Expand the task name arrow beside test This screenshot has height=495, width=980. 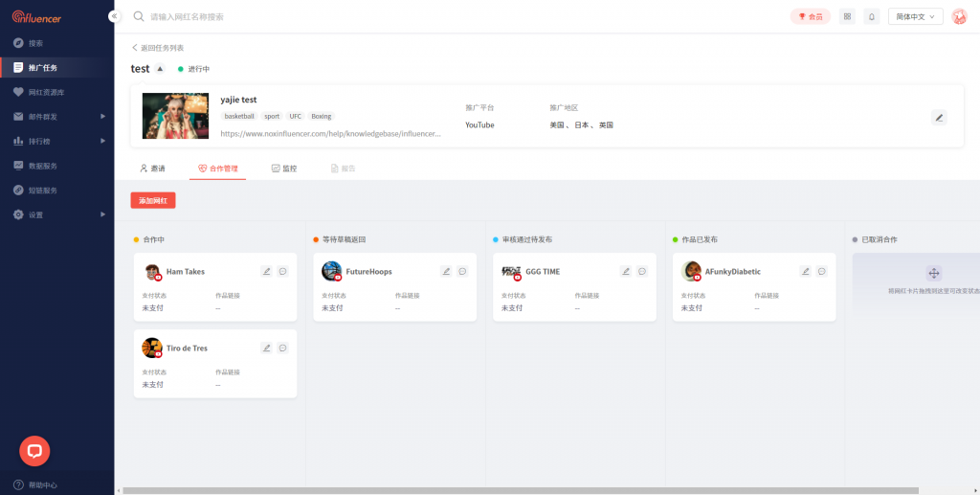coord(160,69)
